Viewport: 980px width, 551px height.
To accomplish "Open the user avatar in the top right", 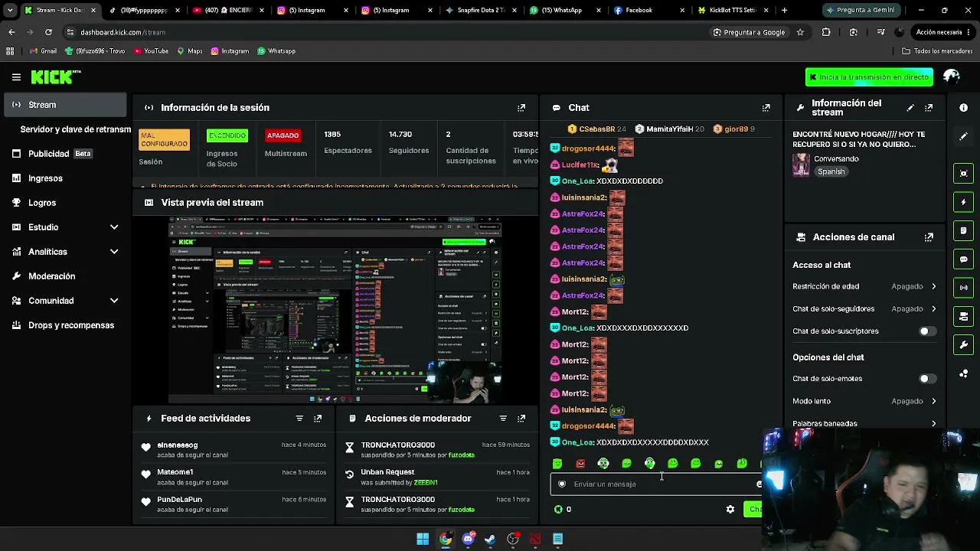I will pyautogui.click(x=952, y=77).
